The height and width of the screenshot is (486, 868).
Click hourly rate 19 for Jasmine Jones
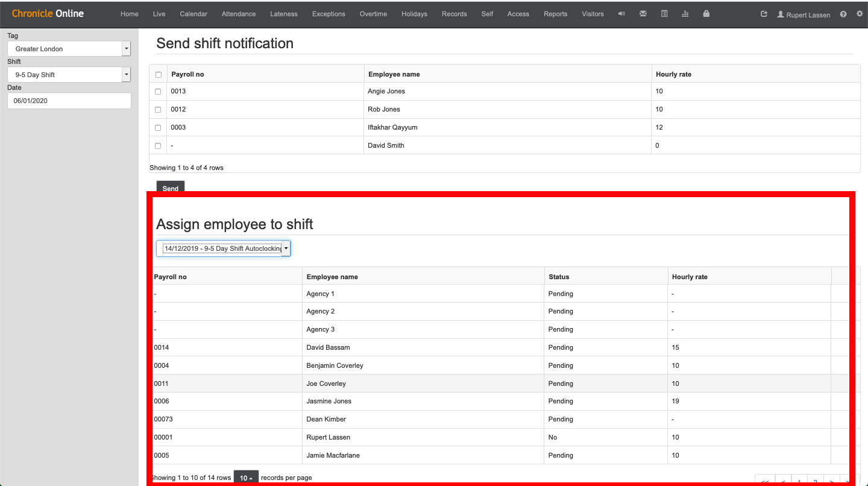coord(675,401)
